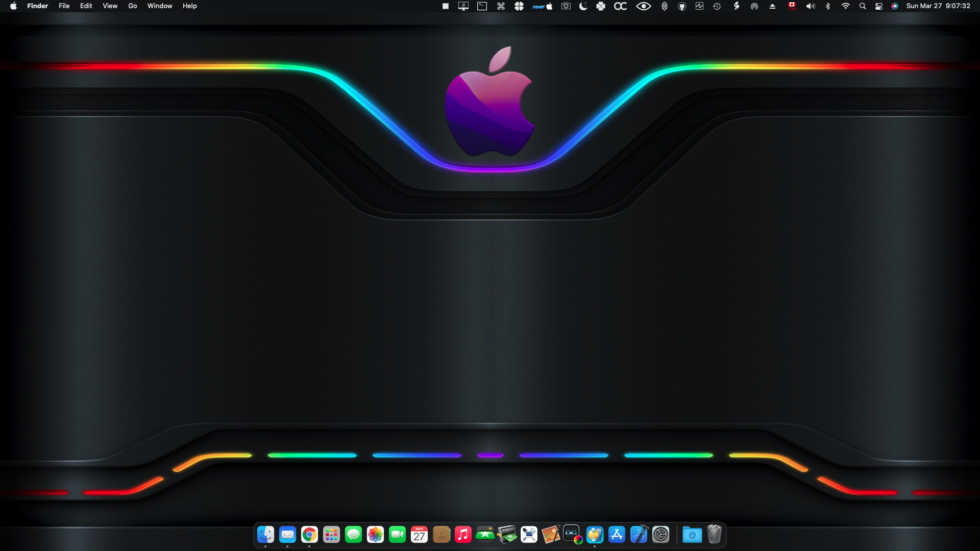Open the Control Center switches icon
The image size is (980, 551).
pyautogui.click(x=879, y=6)
